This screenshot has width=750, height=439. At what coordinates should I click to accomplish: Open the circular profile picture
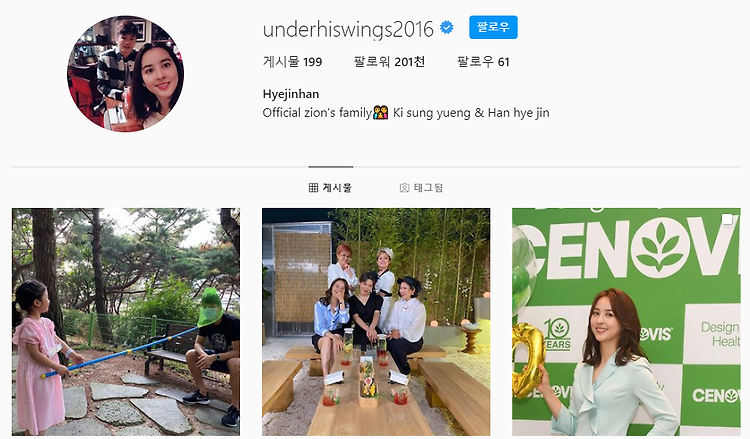(x=125, y=74)
